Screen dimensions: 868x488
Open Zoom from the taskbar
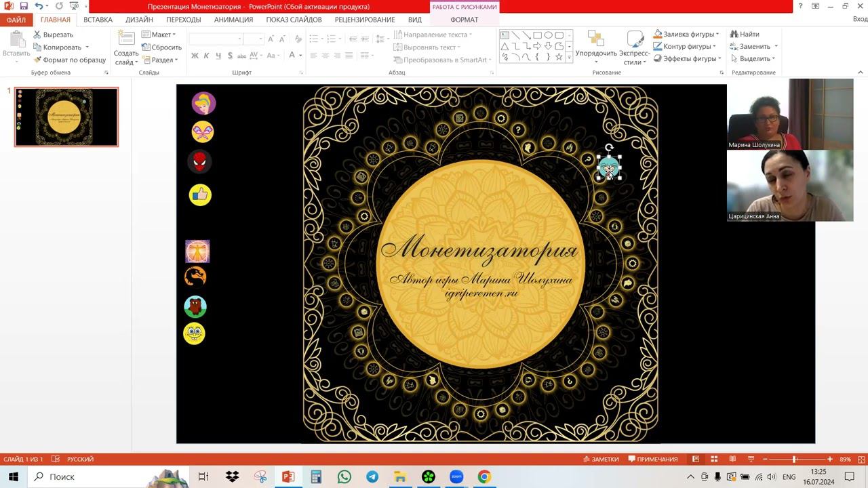[456, 477]
